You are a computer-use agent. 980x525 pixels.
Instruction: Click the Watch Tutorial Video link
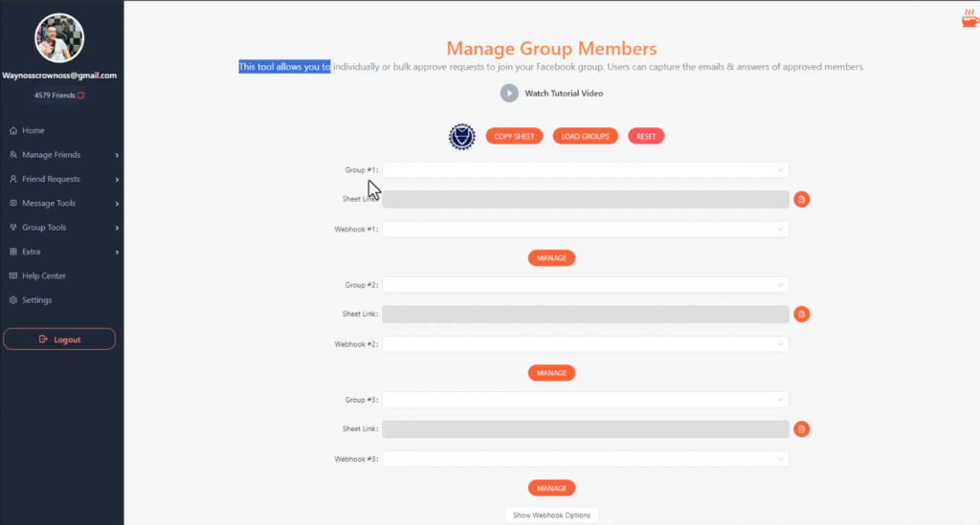coord(564,93)
